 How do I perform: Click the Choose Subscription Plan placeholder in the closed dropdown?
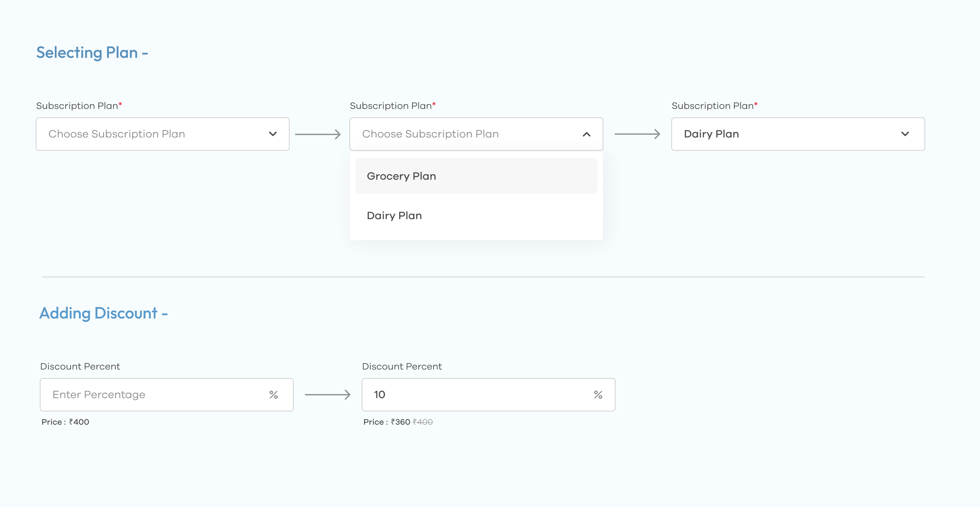tap(117, 134)
